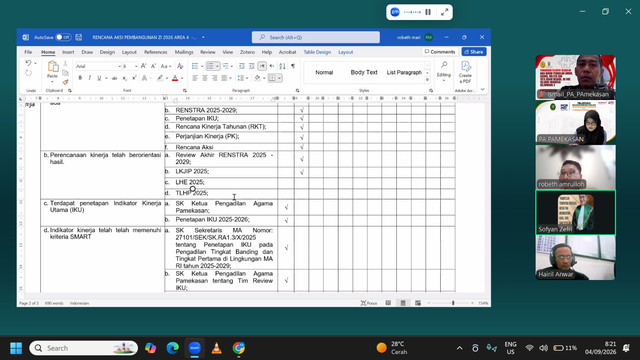Screen dimensions: 640x360
Task: Open the font name dropdown showing Arial
Action: [120, 66]
